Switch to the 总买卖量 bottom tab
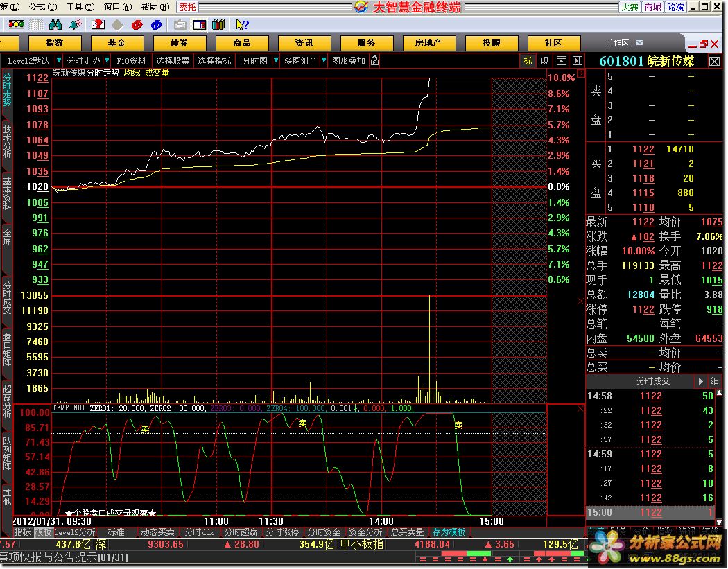The height and width of the screenshot is (569, 728). coord(408,532)
